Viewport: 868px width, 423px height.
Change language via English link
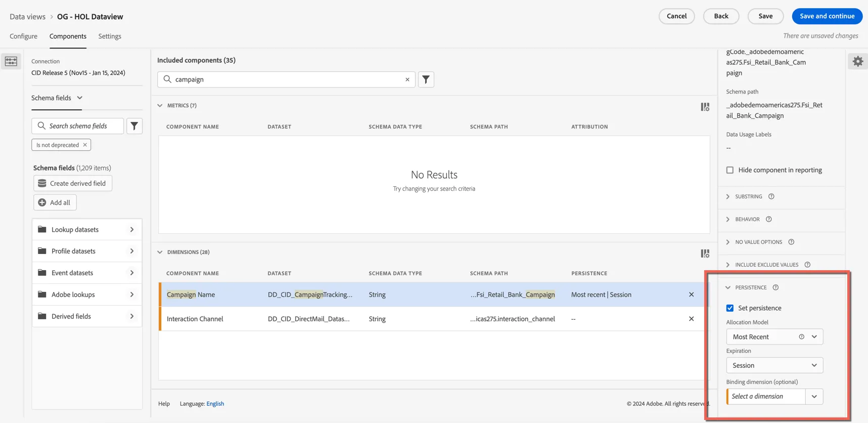[215, 404]
